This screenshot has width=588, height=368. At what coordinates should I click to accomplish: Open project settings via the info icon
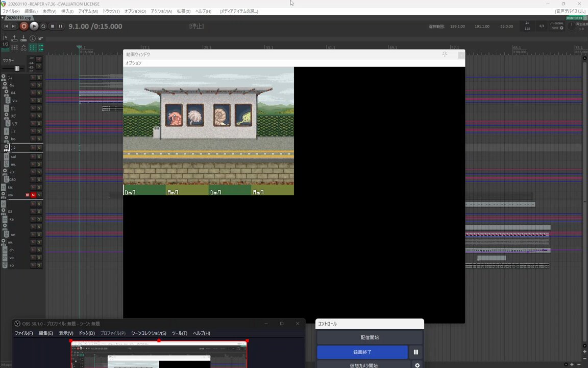click(32, 38)
